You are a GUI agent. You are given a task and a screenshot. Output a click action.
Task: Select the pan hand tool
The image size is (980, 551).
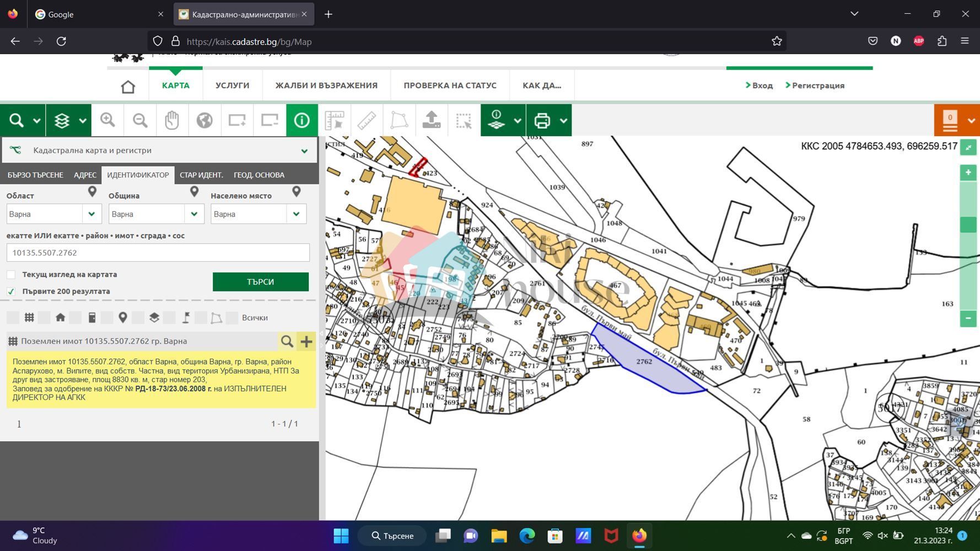tap(172, 120)
